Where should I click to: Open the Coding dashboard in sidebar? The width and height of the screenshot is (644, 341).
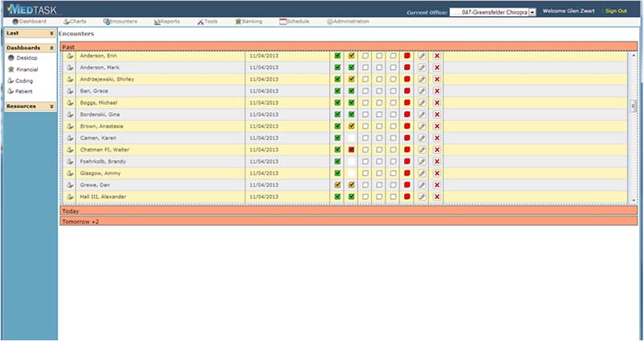coord(24,81)
